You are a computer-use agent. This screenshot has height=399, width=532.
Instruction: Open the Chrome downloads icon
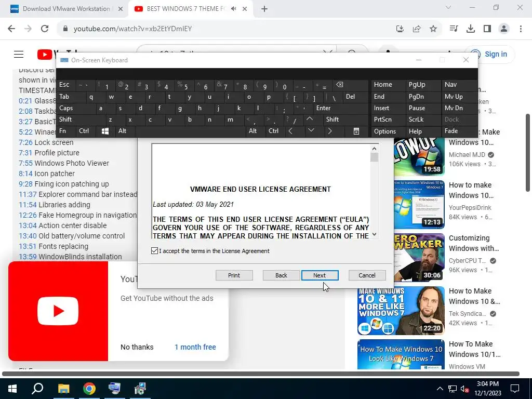(471, 29)
